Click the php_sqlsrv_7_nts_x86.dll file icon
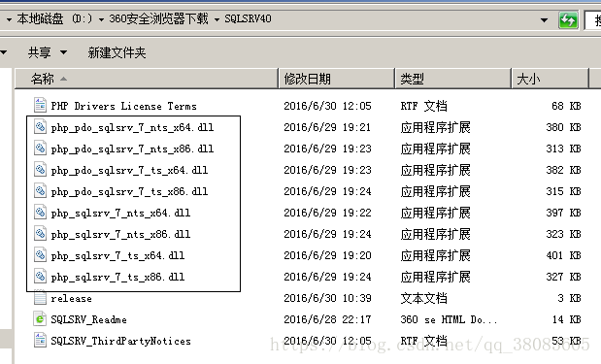Screen dimensions: 601x364 tap(40, 234)
